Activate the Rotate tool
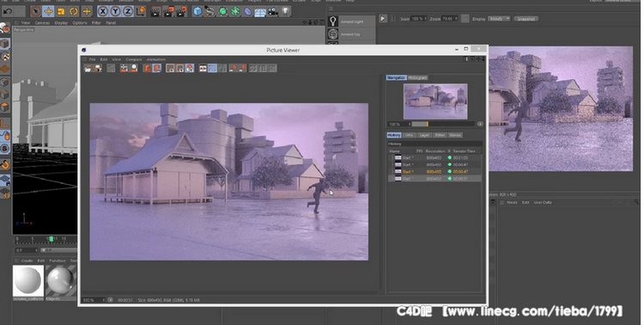The height and width of the screenshot is (325, 644). [74, 11]
